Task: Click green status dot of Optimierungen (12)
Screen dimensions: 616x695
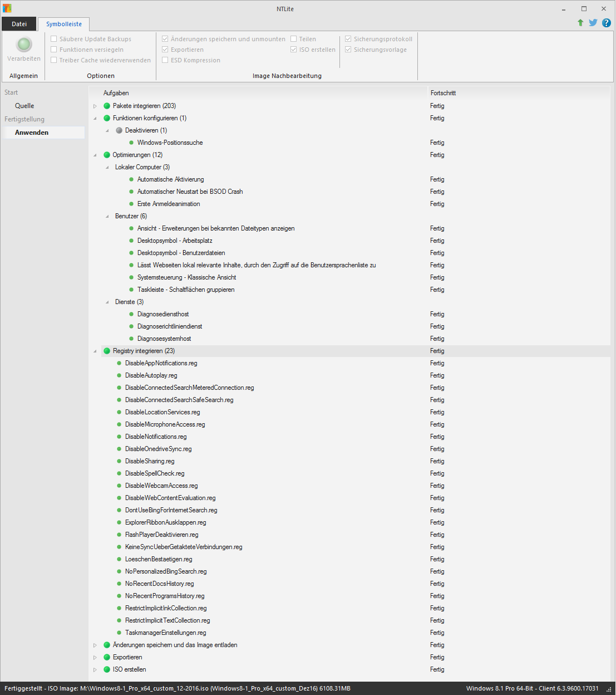Action: [107, 155]
